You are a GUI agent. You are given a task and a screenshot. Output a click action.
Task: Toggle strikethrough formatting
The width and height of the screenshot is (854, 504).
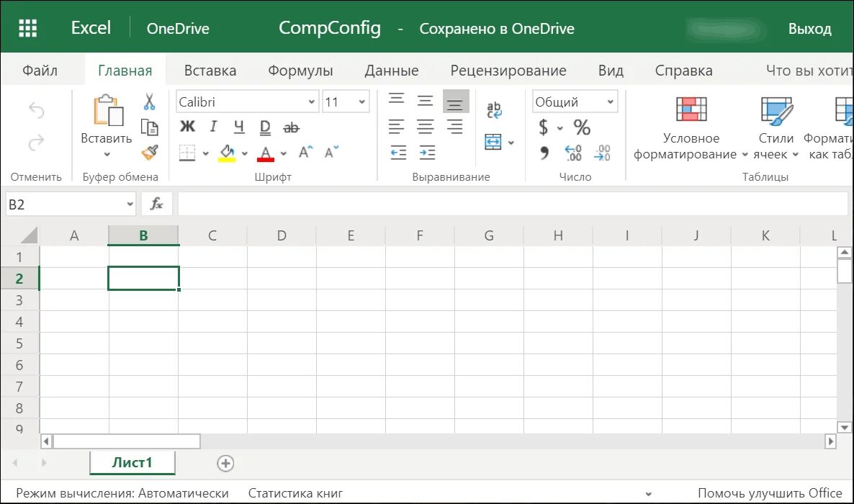[291, 127]
